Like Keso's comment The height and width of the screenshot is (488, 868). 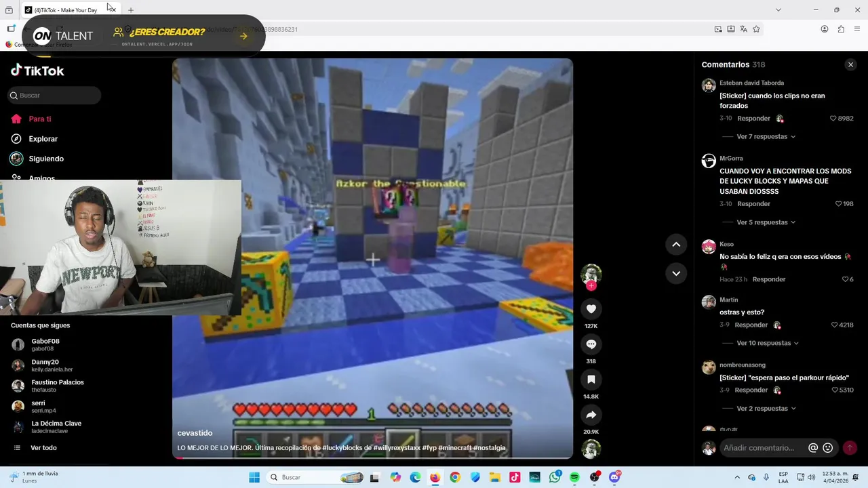point(845,279)
